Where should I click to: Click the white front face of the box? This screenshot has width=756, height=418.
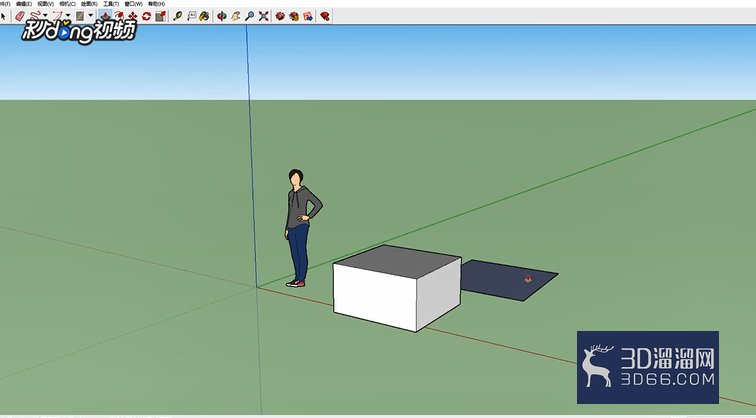[x=374, y=296]
